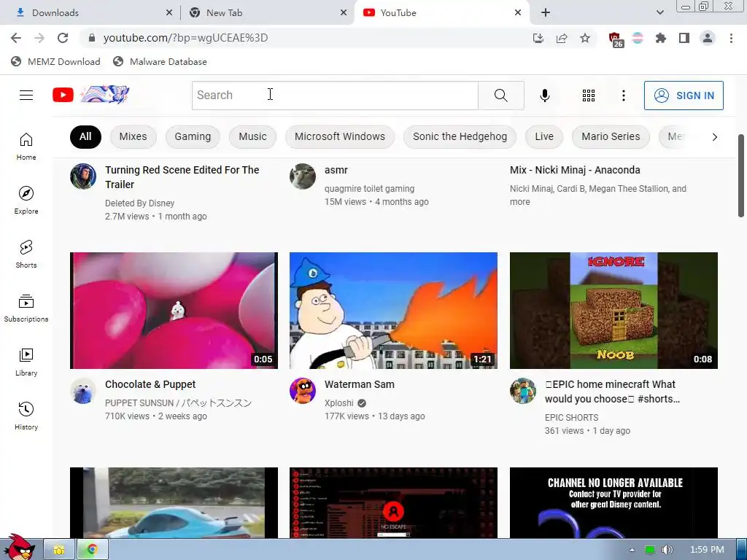747x560 pixels.
Task: Click the taskbar clock 1:59 PM
Action: pos(707,550)
